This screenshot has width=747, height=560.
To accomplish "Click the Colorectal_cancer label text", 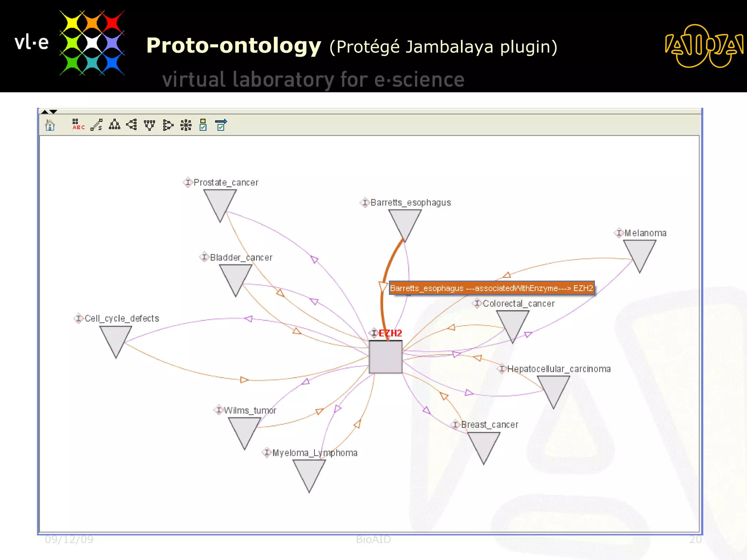I will pos(519,303).
